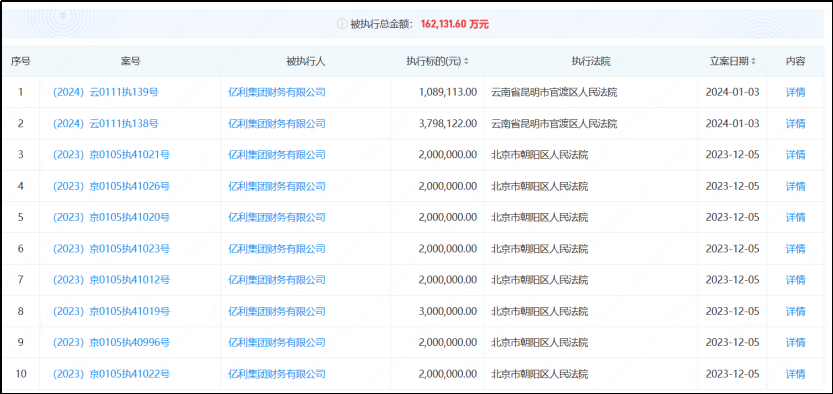View 详情 for row 1 case 139号
This screenshot has width=833, height=394.
click(x=795, y=92)
